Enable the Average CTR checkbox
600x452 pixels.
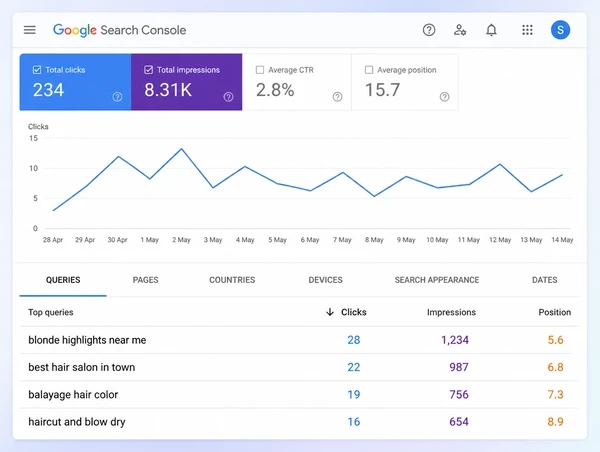pos(260,70)
